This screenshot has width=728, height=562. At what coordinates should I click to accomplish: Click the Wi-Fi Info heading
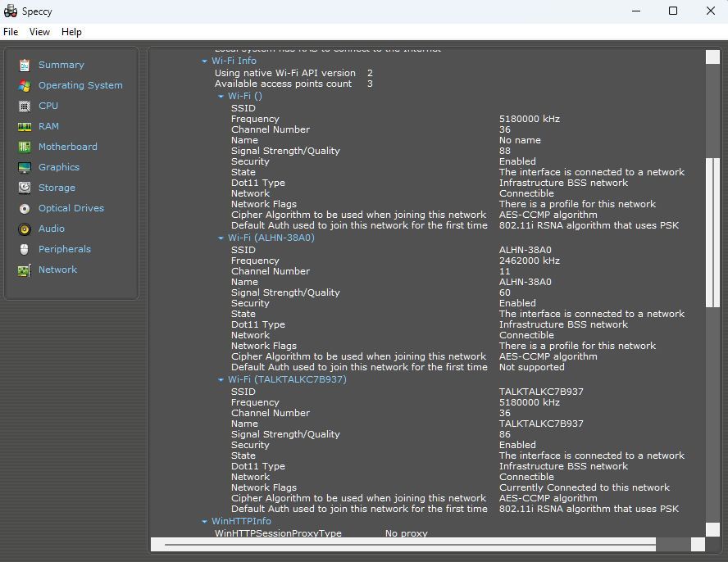coord(234,61)
